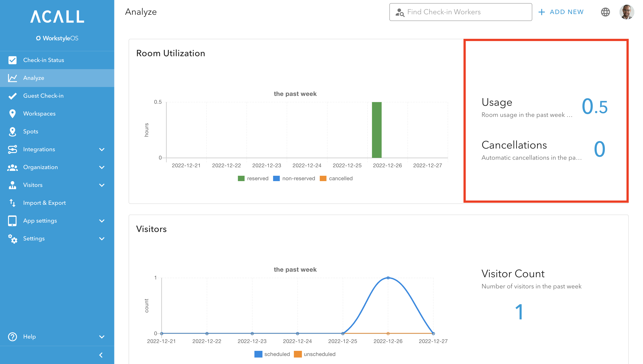643x364 pixels.
Task: Select App settings in the sidebar
Action: click(40, 221)
